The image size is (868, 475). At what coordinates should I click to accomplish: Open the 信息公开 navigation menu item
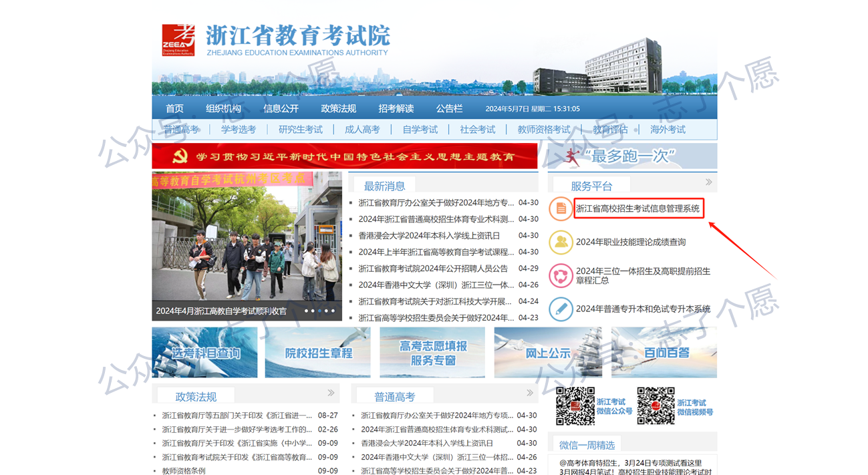(x=281, y=108)
